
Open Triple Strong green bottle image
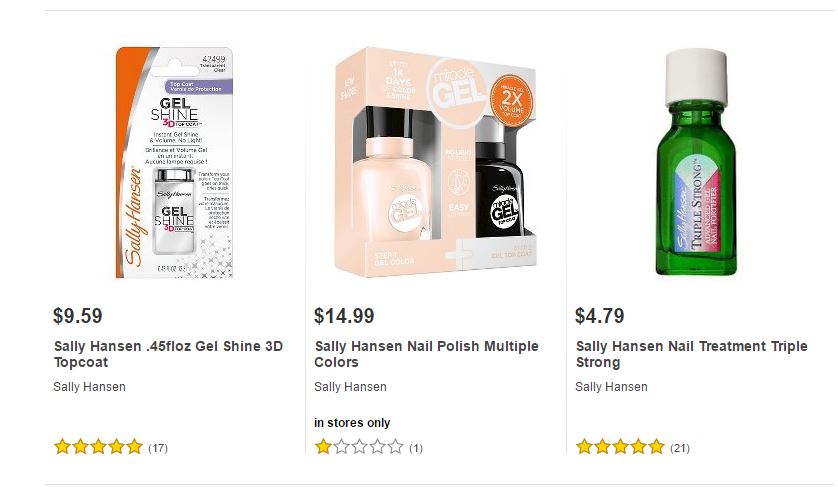pos(696,162)
